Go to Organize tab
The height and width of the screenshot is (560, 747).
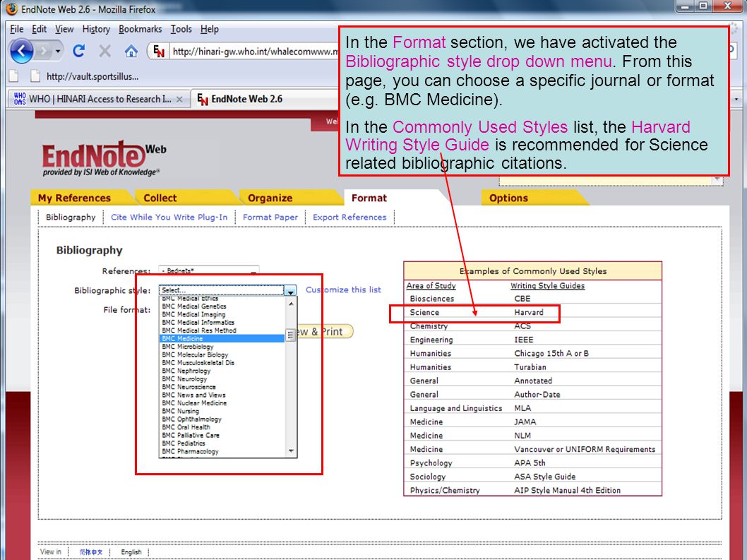click(x=270, y=198)
